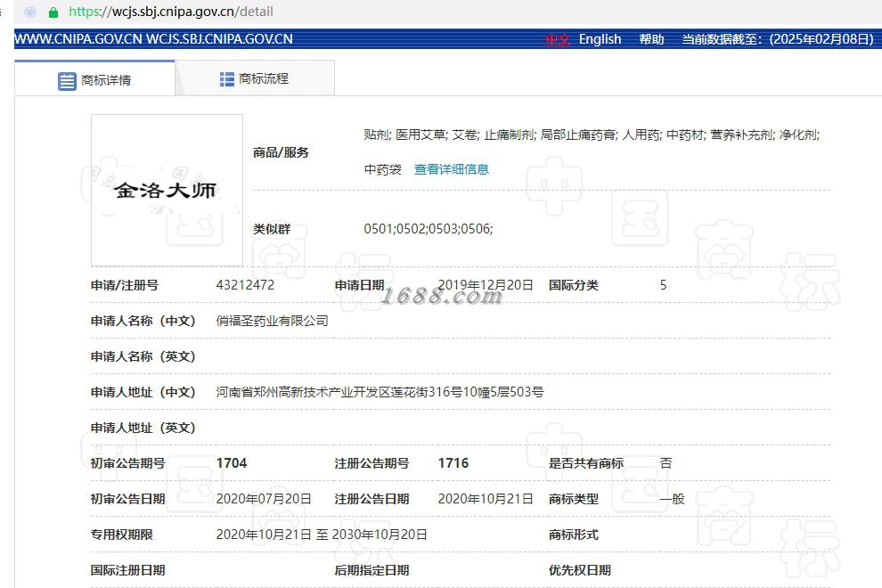Click applicant name 俏福圣药业有限公司
The image size is (882, 588).
coord(273,321)
